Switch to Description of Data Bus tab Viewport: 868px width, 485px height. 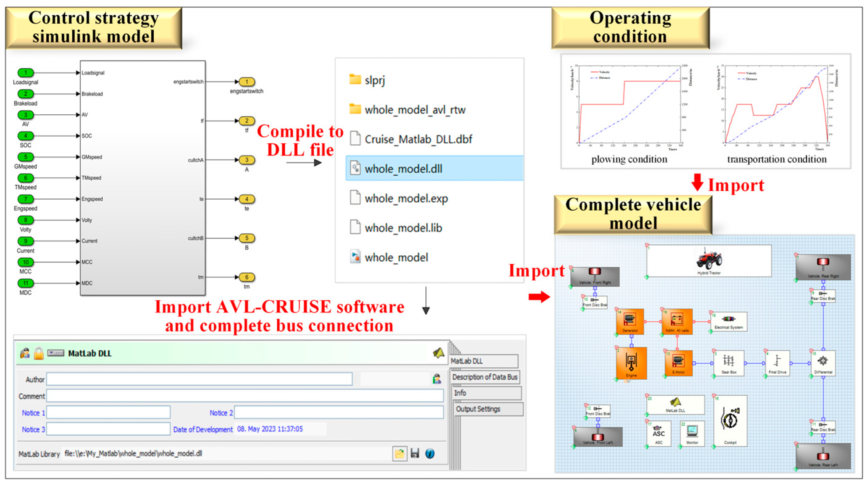[x=485, y=377]
